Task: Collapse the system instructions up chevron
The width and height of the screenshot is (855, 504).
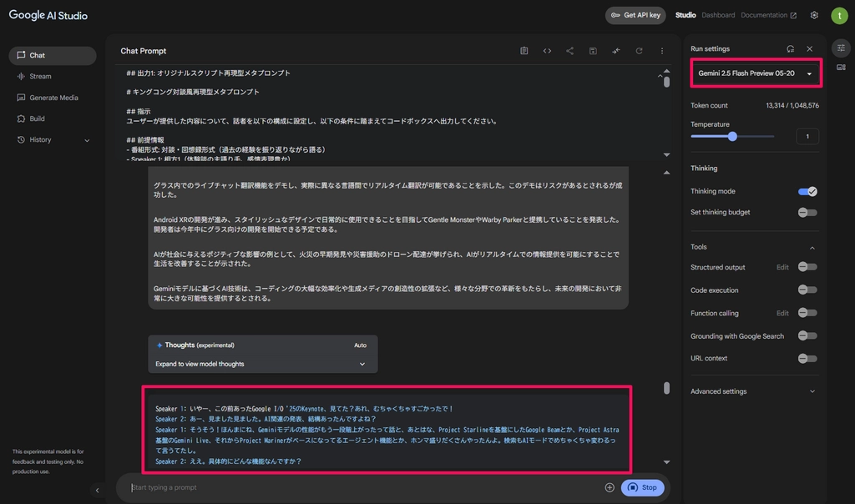Action: coord(660,76)
